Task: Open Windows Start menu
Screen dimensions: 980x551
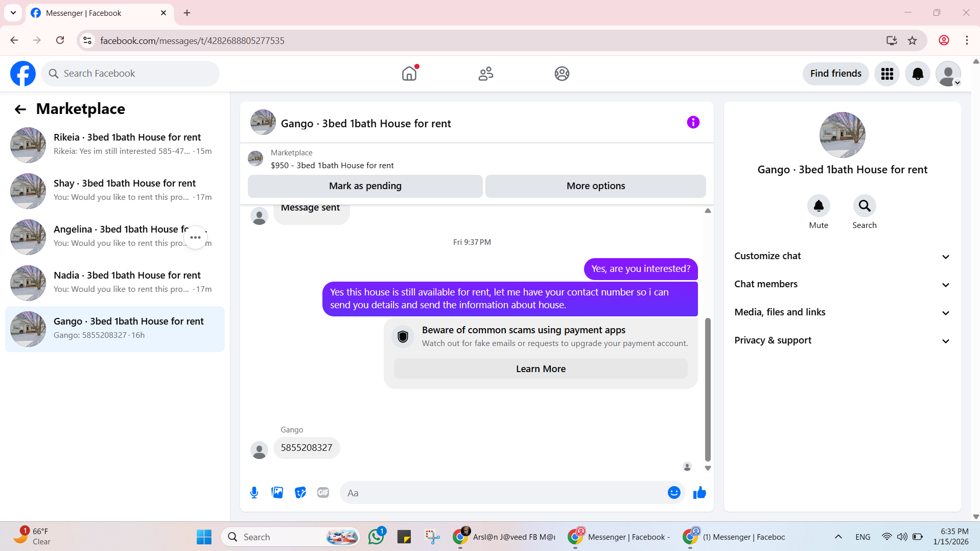Action: 204,537
